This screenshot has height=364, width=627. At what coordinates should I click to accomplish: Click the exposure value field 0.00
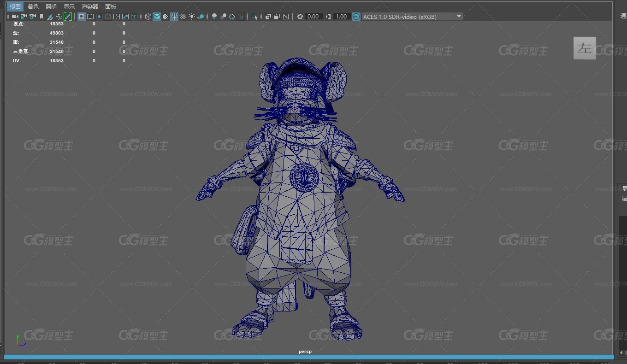[x=313, y=17]
